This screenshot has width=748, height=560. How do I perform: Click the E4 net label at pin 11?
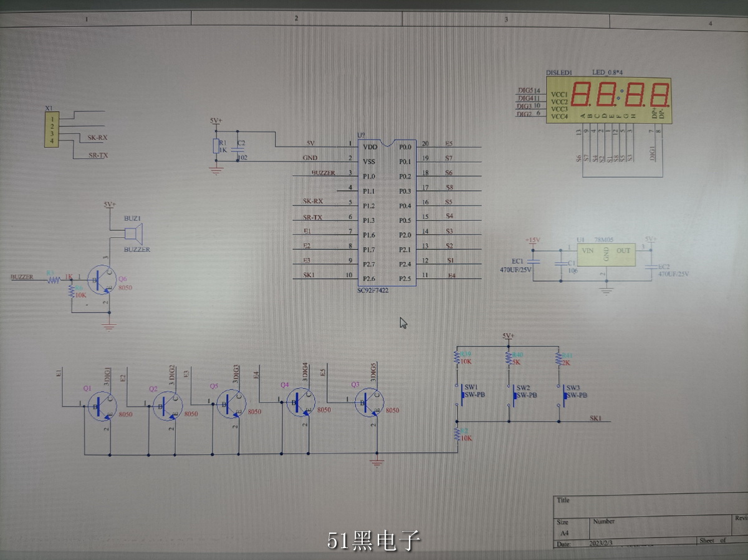451,275
